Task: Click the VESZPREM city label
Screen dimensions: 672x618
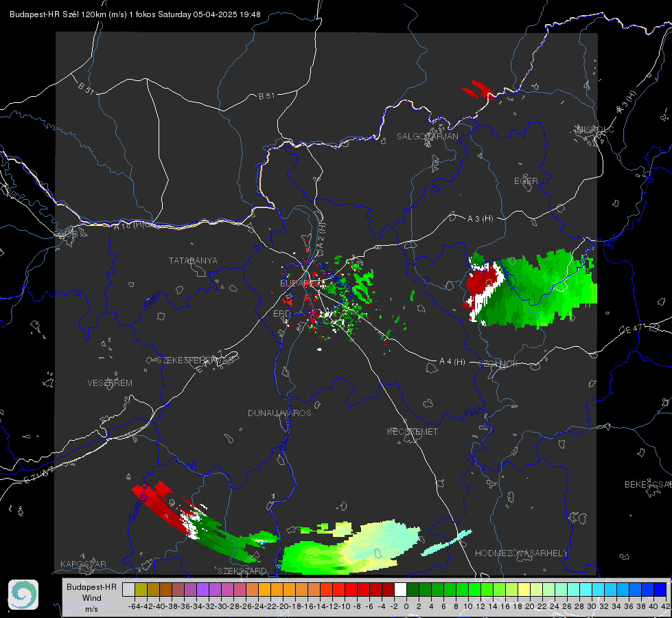Action: 110,382
